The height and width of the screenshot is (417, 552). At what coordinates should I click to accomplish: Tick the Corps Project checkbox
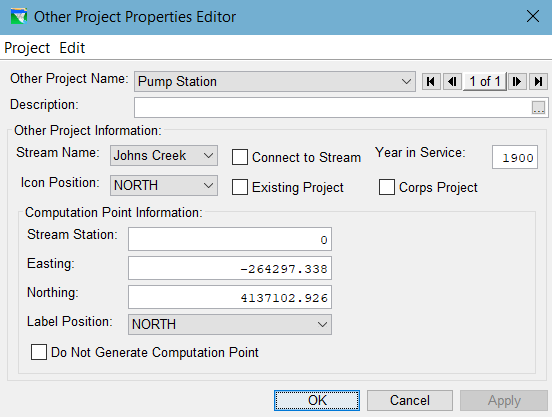[387, 187]
